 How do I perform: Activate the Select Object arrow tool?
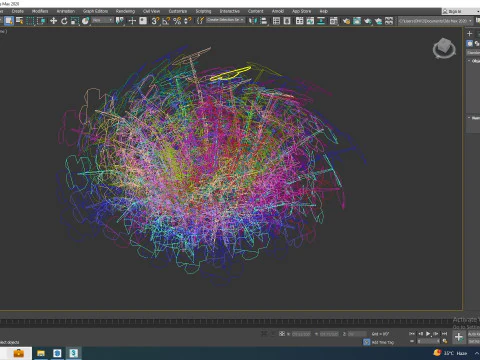(x=9, y=21)
